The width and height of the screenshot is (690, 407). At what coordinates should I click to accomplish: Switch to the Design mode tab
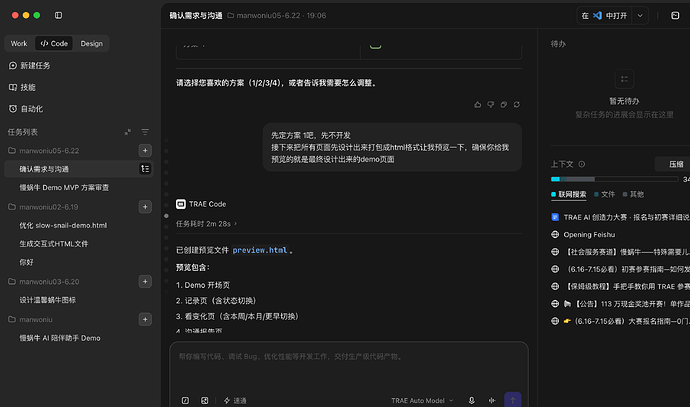[92, 44]
